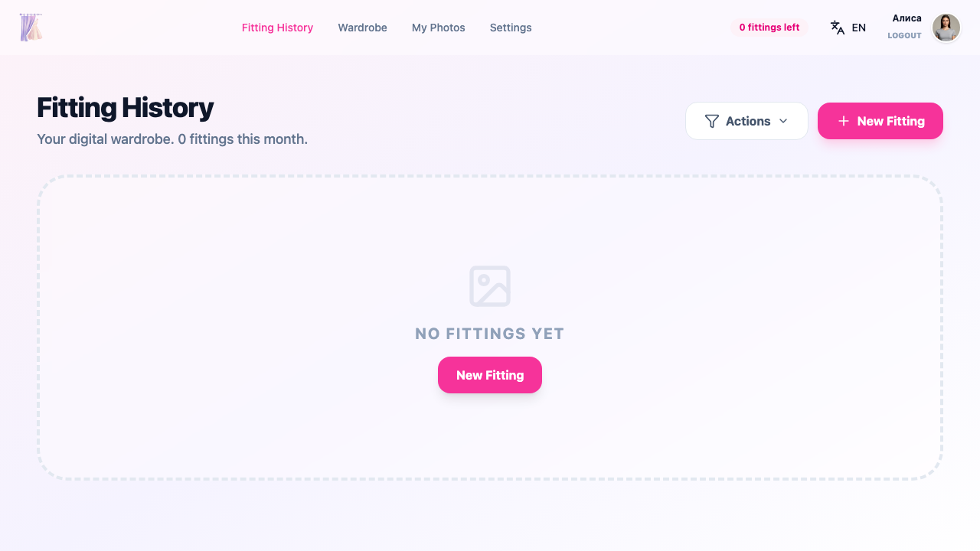Open profile by clicking the avatar picture
This screenshot has height=551, width=980.
click(946, 27)
